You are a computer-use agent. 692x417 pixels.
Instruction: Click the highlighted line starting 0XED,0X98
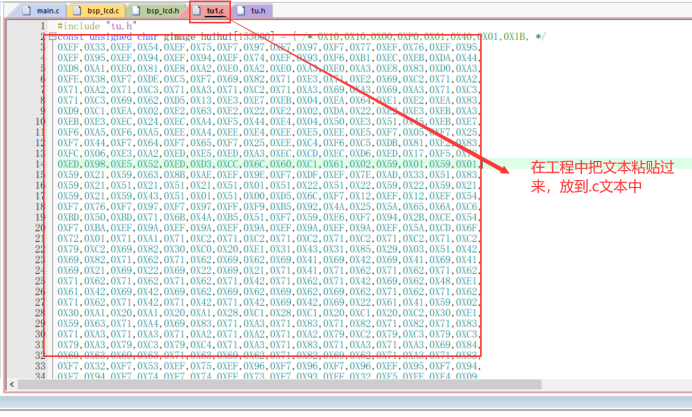point(268,164)
